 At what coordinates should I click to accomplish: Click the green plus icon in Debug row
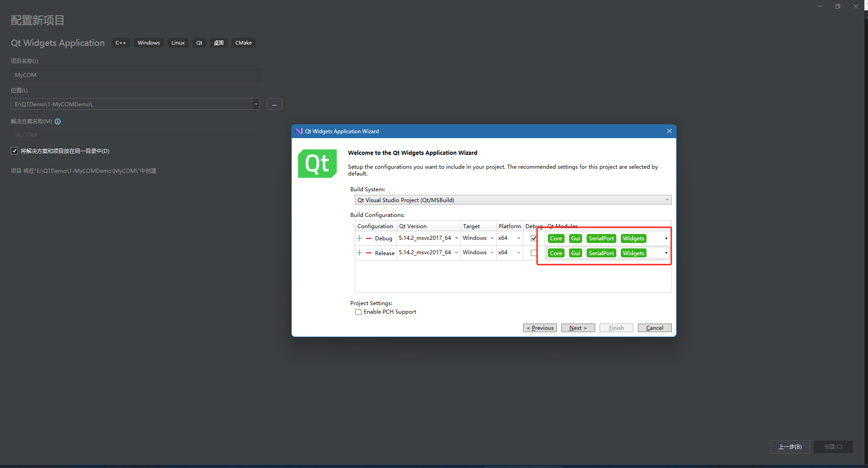(360, 238)
